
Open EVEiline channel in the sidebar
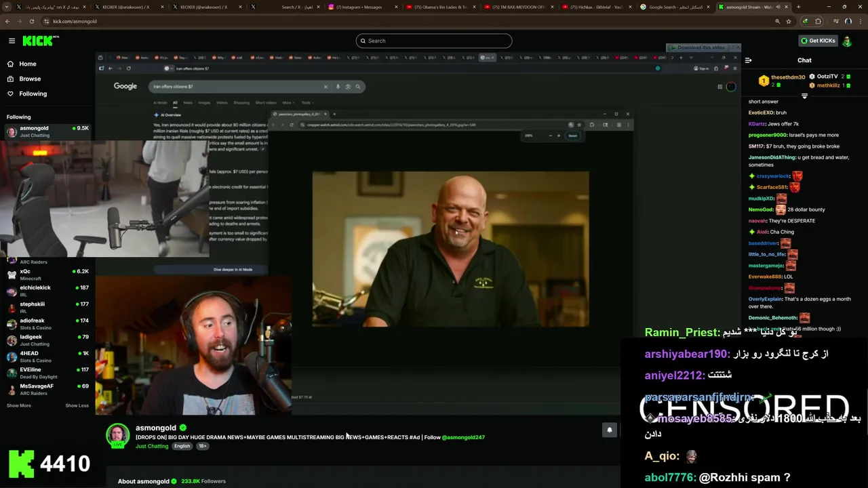(x=47, y=373)
